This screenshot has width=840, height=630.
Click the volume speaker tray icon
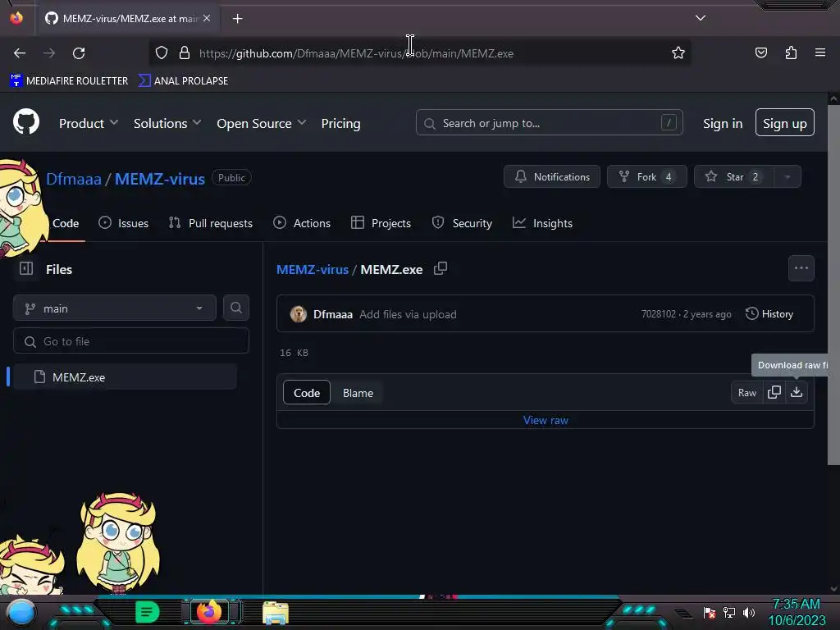click(749, 612)
